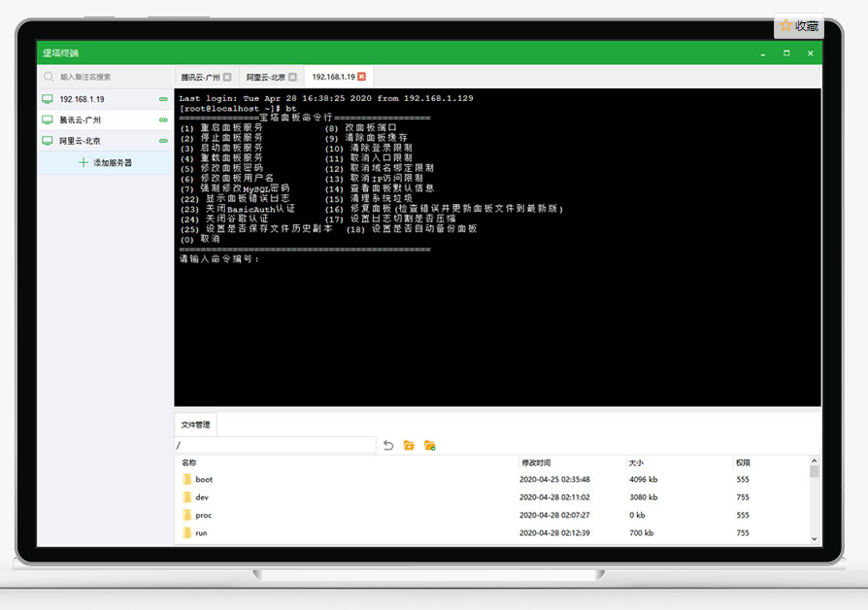The image size is (868, 610).
Task: Click the 3080 kb size cell
Action: [644, 497]
